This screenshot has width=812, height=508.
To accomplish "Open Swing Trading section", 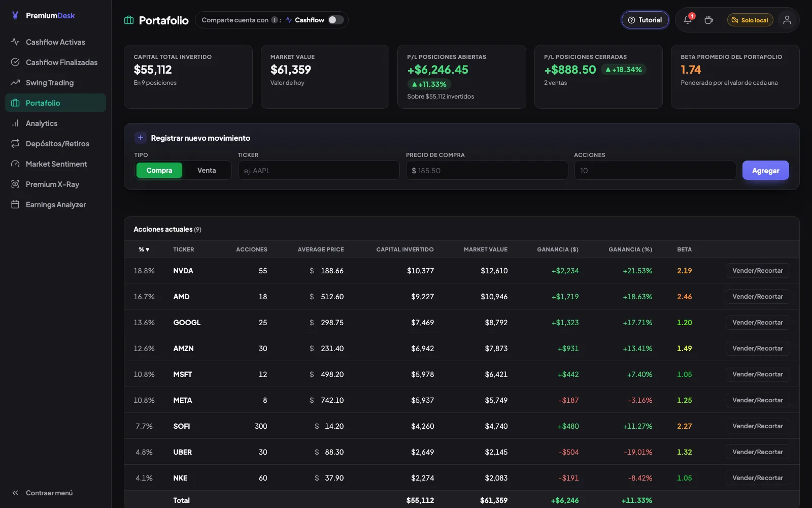I will pos(56,82).
